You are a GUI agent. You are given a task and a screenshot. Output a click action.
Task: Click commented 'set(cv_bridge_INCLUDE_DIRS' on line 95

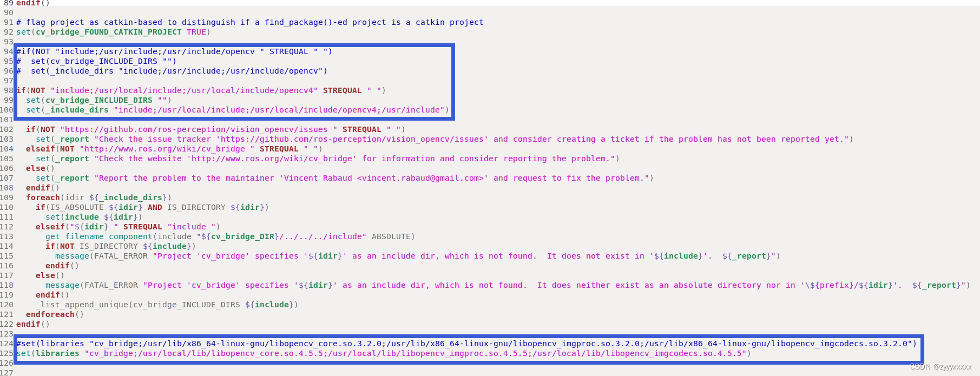coord(94,61)
